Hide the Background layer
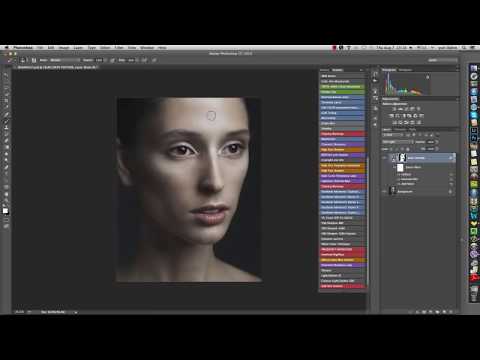Viewport: 480px width, 360px height. pyautogui.click(x=385, y=191)
